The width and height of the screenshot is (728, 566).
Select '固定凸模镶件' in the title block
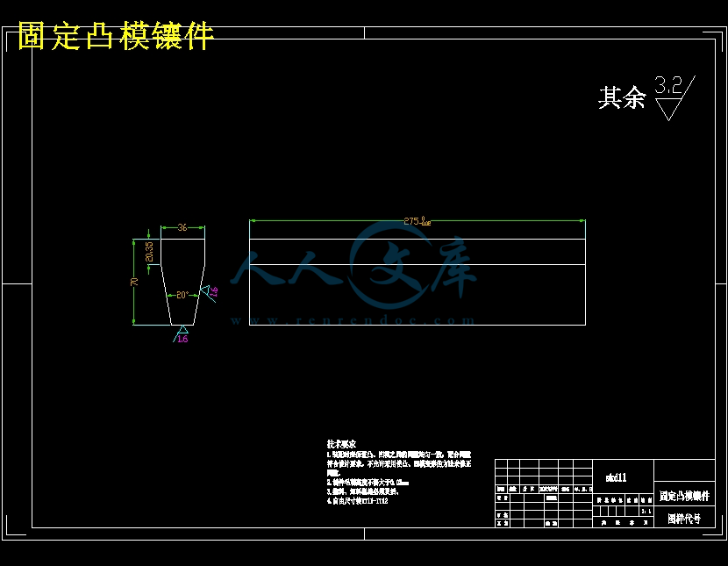(684, 496)
